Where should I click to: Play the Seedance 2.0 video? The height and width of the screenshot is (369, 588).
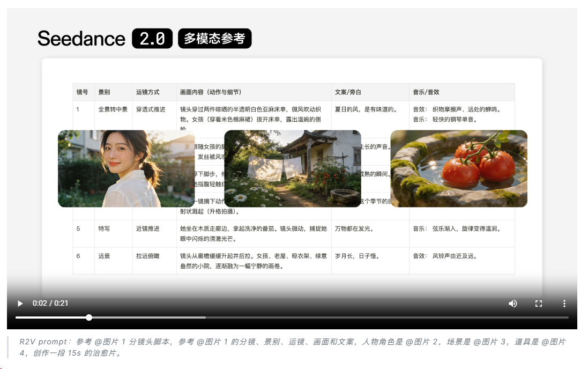pyautogui.click(x=20, y=304)
